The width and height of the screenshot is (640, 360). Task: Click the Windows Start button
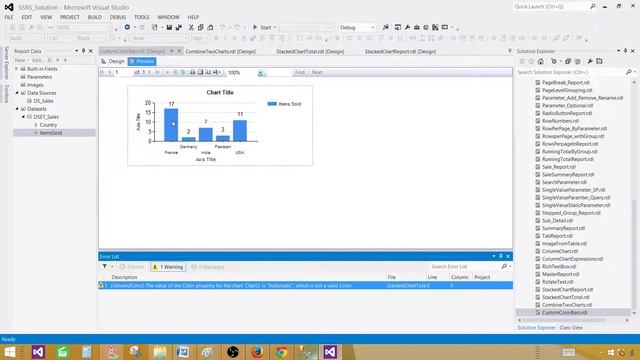pos(9,352)
